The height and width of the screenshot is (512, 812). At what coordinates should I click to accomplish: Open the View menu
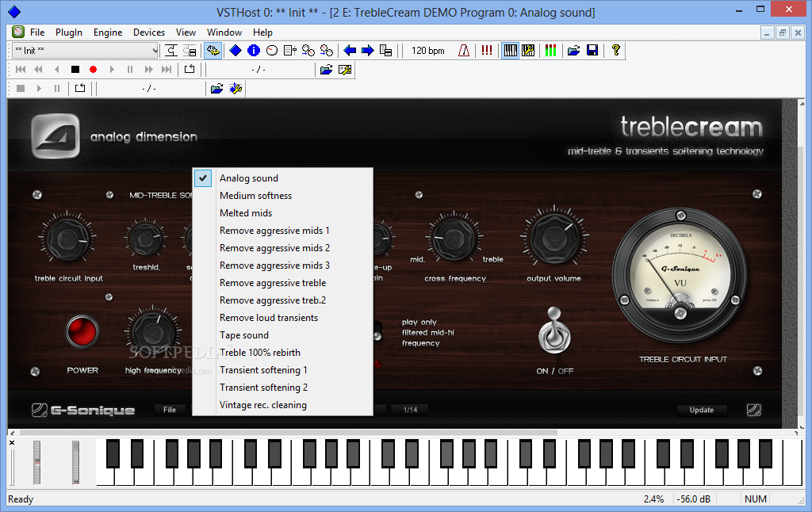(x=186, y=32)
